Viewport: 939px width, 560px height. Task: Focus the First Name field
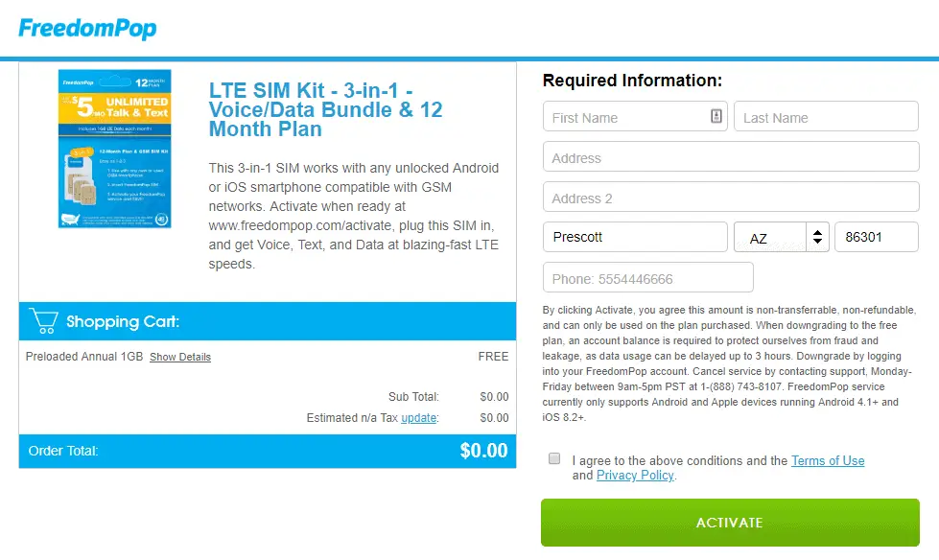[x=623, y=117]
